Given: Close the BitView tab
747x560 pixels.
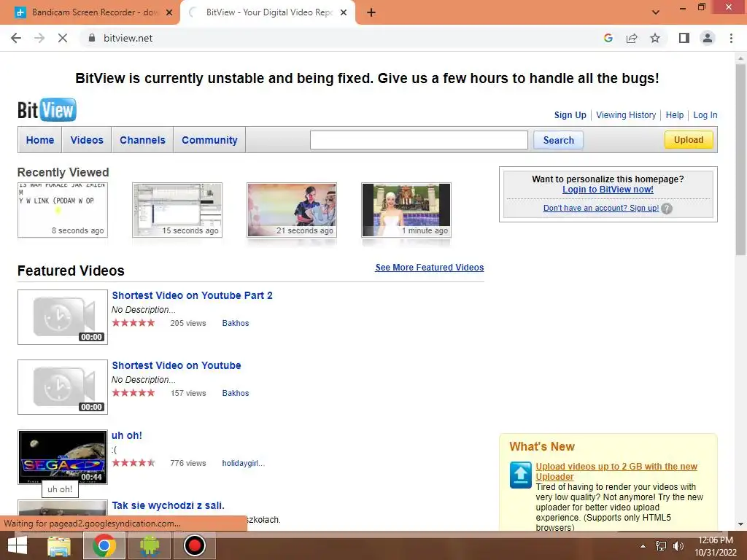Looking at the screenshot, I should (x=344, y=13).
